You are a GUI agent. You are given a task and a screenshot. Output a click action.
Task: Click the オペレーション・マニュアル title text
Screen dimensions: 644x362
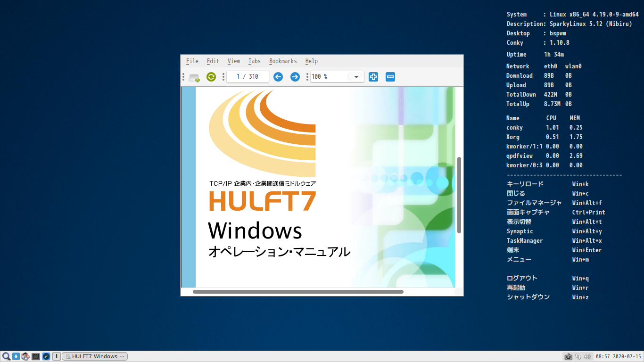coord(279,252)
